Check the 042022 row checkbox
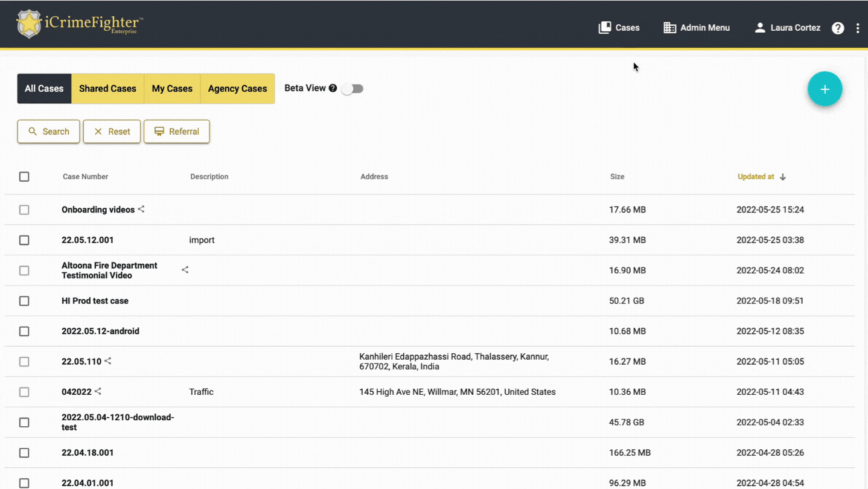This screenshot has width=868, height=489. pyautogui.click(x=24, y=392)
